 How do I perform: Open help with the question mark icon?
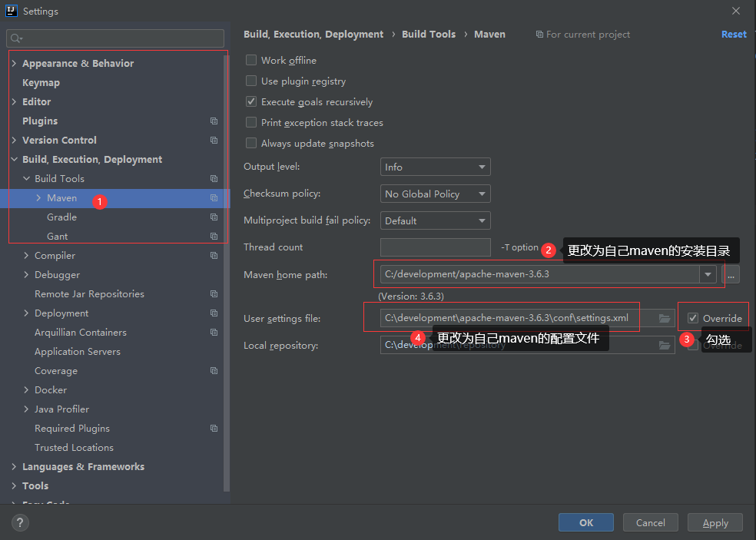click(20, 522)
